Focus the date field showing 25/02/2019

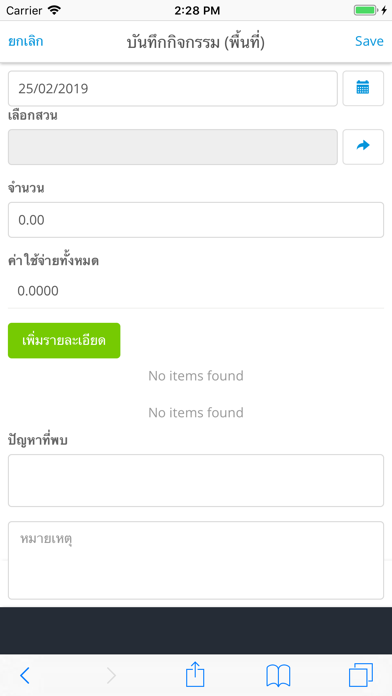coord(173,88)
